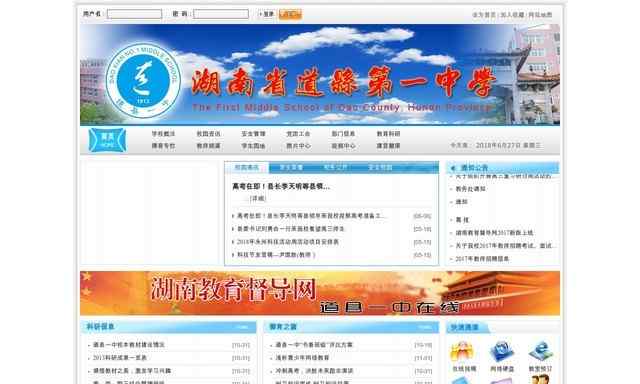Click the school name header banner image
640x384 pixels.
point(320,75)
